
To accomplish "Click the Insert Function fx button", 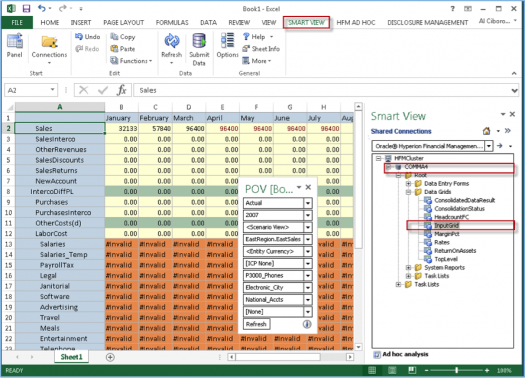I will point(122,90).
